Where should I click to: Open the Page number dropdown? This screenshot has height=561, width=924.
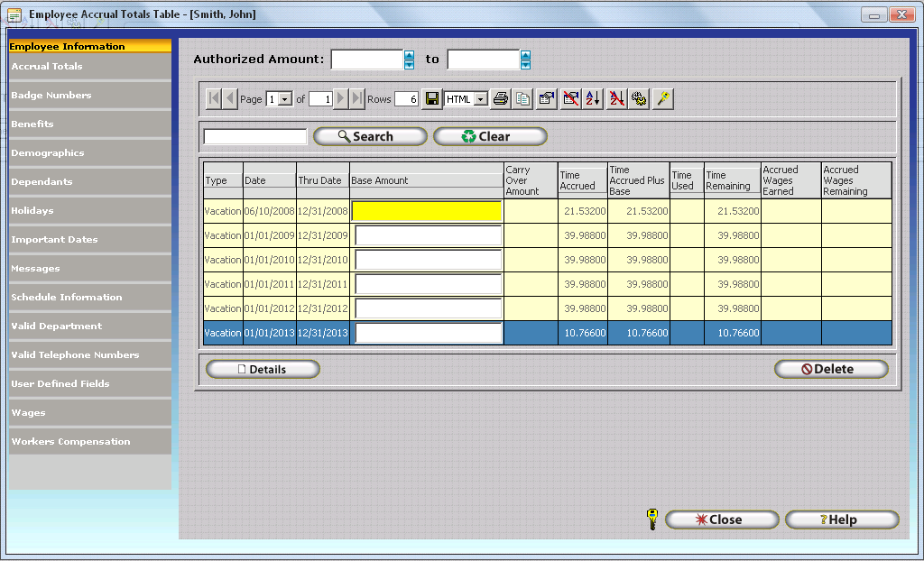[x=285, y=99]
